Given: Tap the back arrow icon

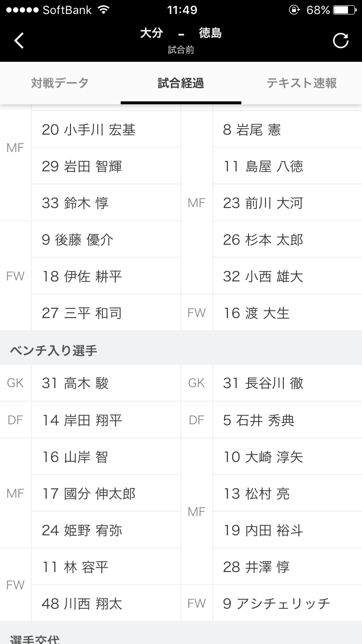Looking at the screenshot, I should click(x=19, y=41).
